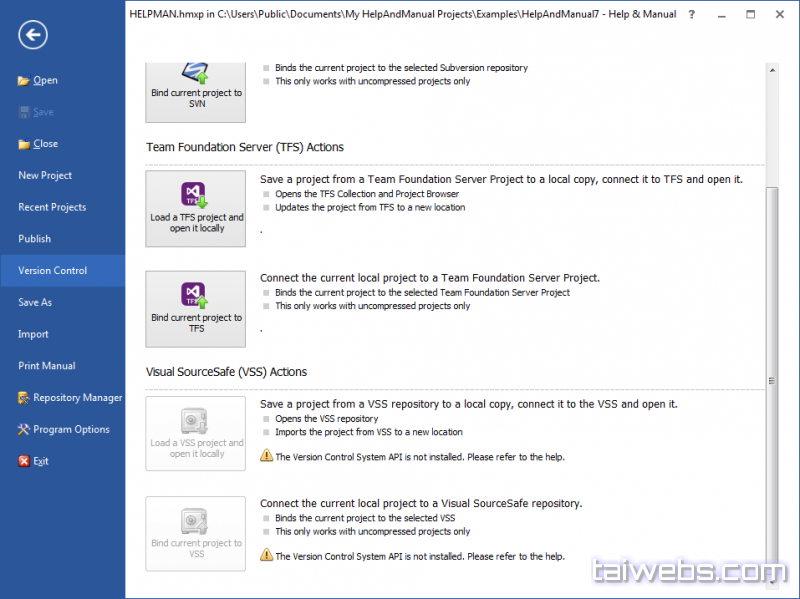This screenshot has height=599, width=800.
Task: Open the Print Manual section
Action: (46, 366)
